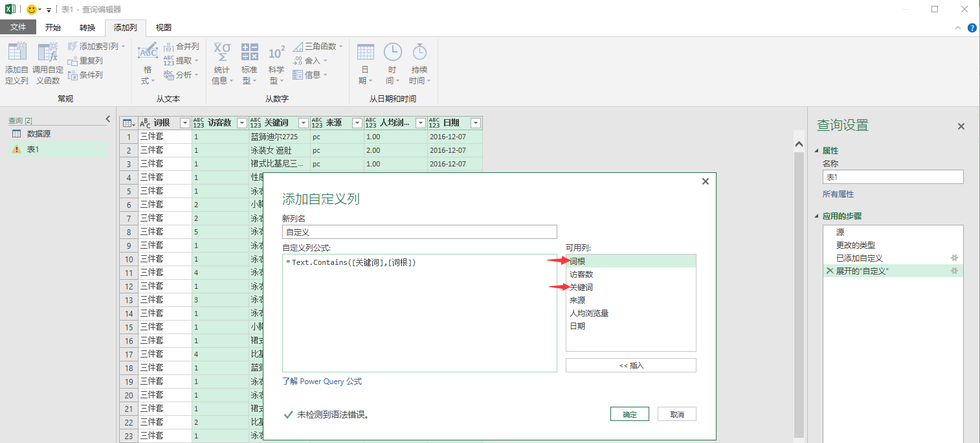
Task: Select 来源 in available columns list
Action: (630, 300)
